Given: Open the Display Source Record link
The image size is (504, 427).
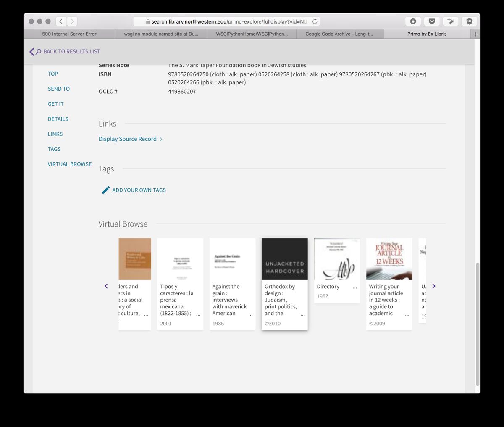Looking at the screenshot, I should tap(128, 139).
